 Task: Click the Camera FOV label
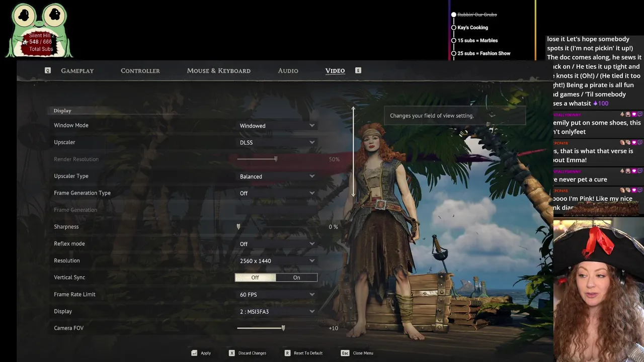pos(69,328)
